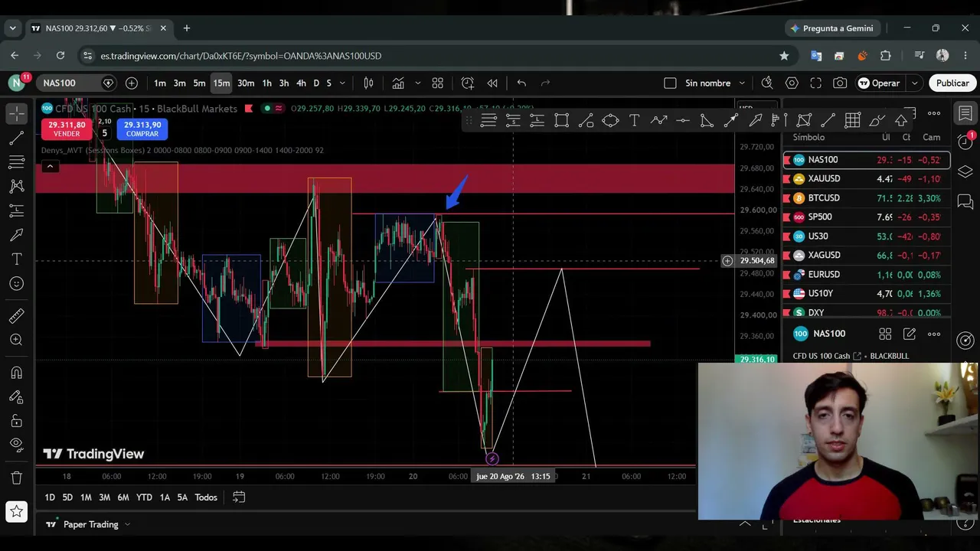Viewport: 980px width, 551px height.
Task: Open the emoji icons tool
Action: pyautogui.click(x=16, y=284)
